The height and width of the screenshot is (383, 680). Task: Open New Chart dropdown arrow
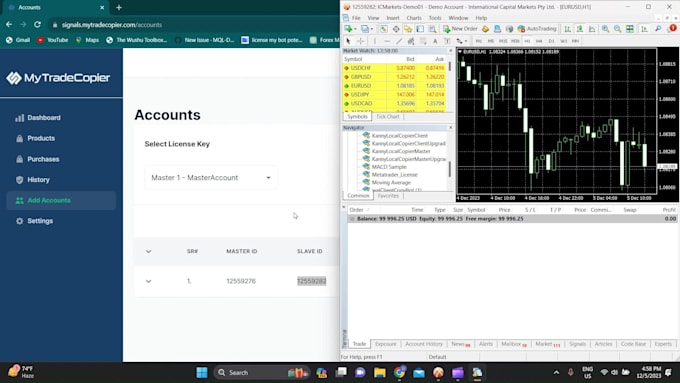(355, 29)
